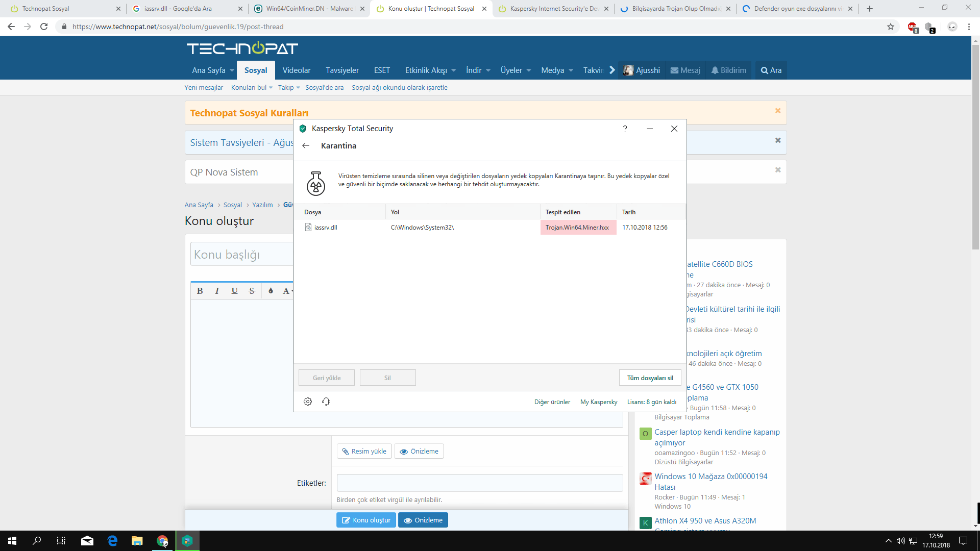Viewport: 980px width, 551px height.
Task: Click Kaspersky help question mark
Action: pos(625,129)
